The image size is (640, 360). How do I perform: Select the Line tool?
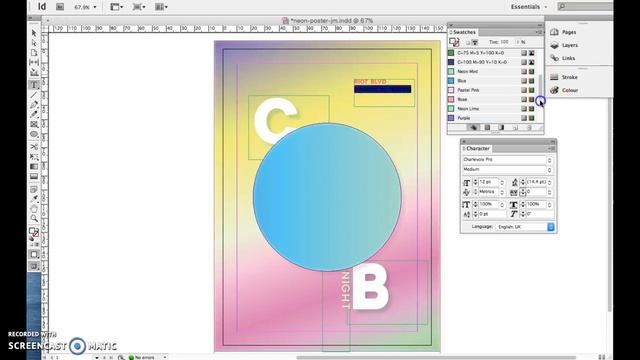click(x=34, y=95)
